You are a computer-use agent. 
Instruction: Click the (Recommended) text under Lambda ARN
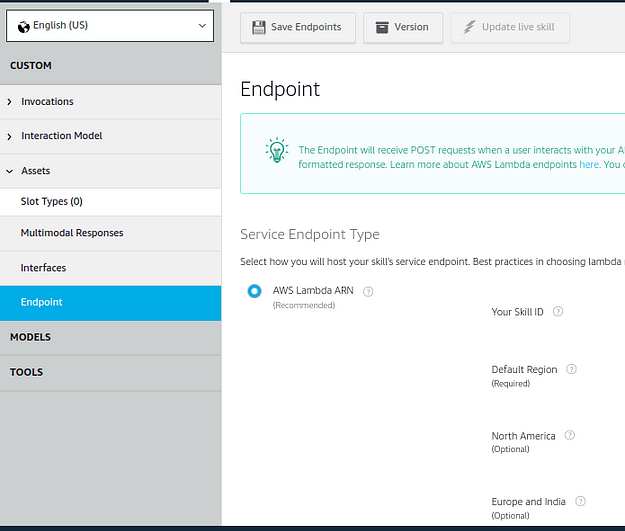point(304,305)
